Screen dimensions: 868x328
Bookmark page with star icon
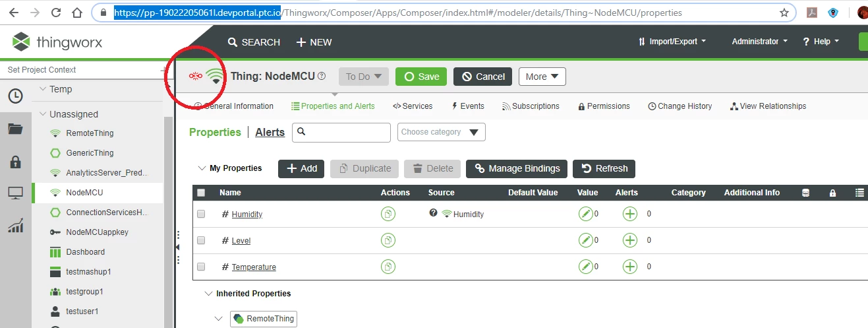coord(784,13)
